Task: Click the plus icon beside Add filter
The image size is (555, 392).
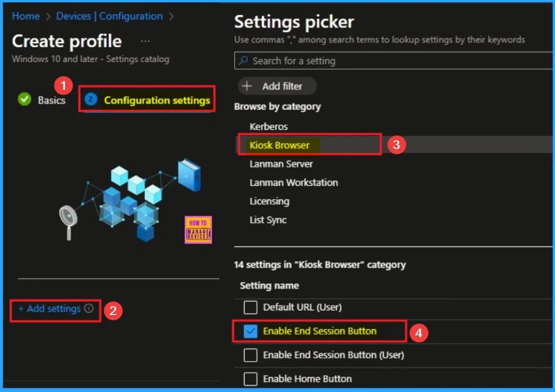Action: pyautogui.click(x=248, y=86)
